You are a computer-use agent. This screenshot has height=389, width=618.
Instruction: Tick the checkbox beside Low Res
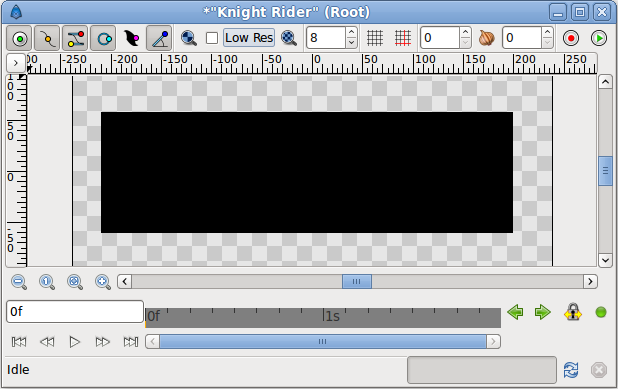(212, 38)
